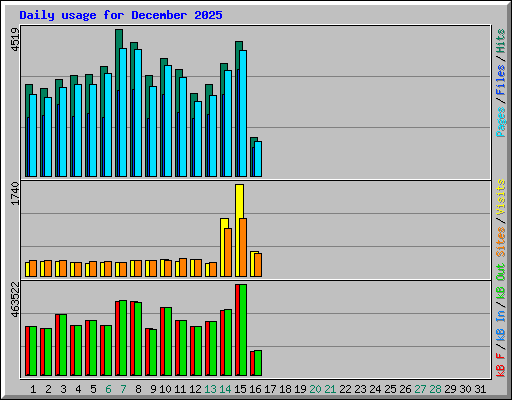
Task: Click green weekend day 7 label
Action: coord(123,389)
